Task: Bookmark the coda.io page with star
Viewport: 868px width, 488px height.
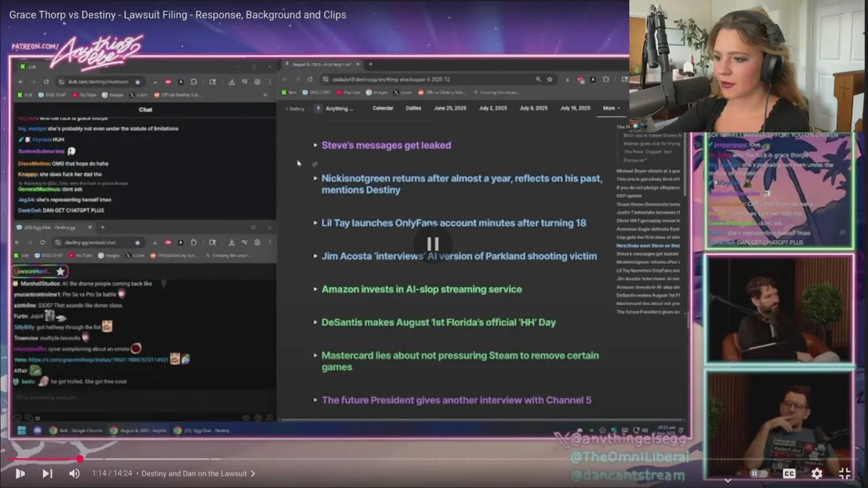Action: pos(550,79)
